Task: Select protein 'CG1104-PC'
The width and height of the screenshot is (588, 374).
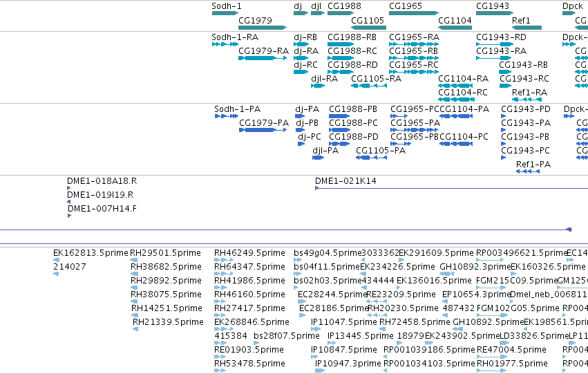Action: tap(464, 137)
